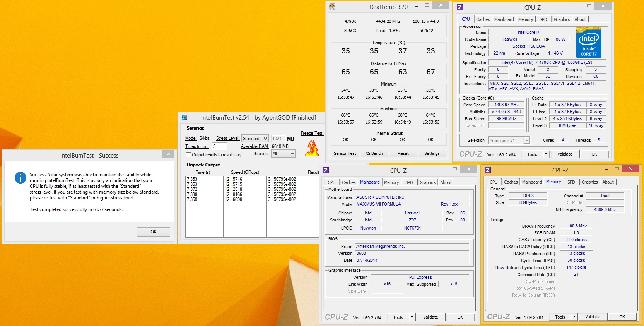
Task: Click the Z icon in CPU-Z Mainboard window
Action: [326, 170]
